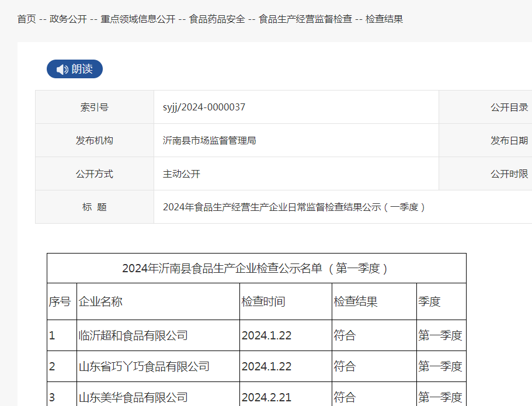532x406 pixels.
Task: Click the 发布机构 label cell
Action: (x=95, y=140)
